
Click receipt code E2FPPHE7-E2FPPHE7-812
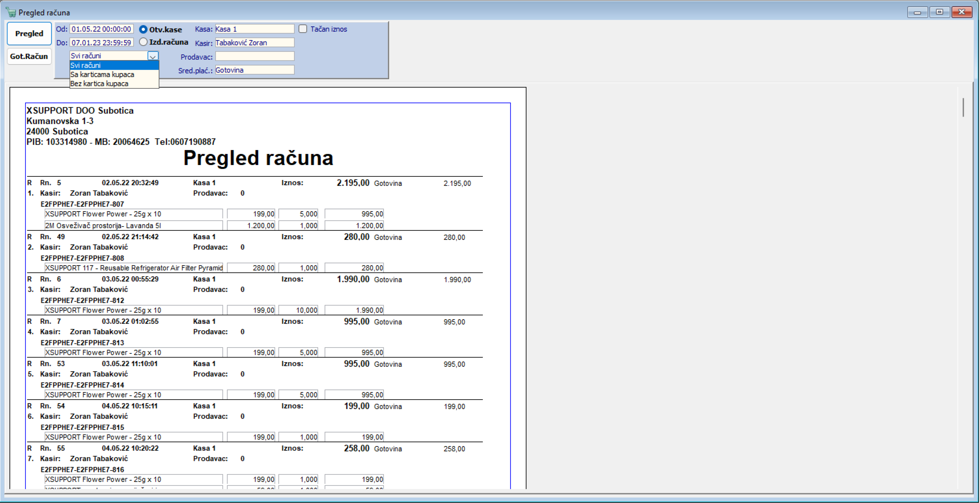click(82, 300)
